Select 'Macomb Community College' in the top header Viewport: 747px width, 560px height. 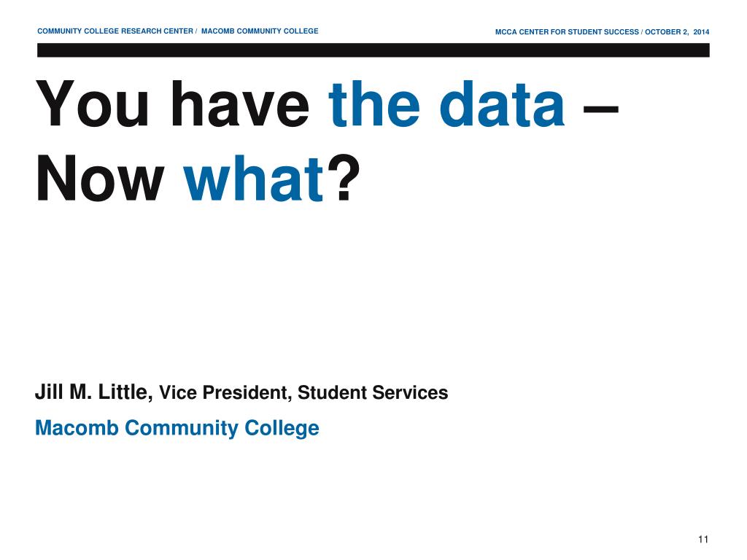tap(260, 31)
